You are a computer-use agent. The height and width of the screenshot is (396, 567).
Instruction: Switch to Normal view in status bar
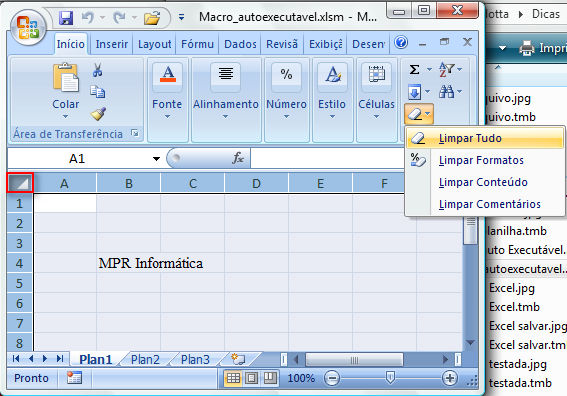233,378
